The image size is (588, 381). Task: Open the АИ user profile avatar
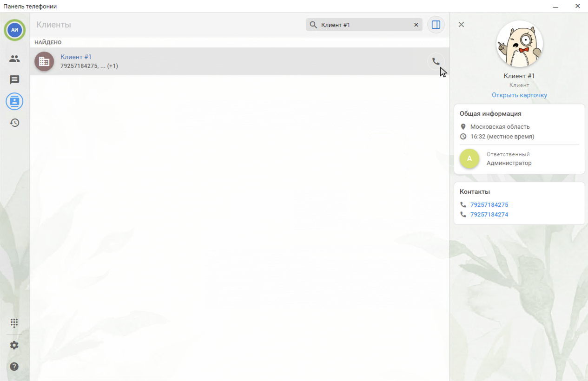[x=14, y=30]
